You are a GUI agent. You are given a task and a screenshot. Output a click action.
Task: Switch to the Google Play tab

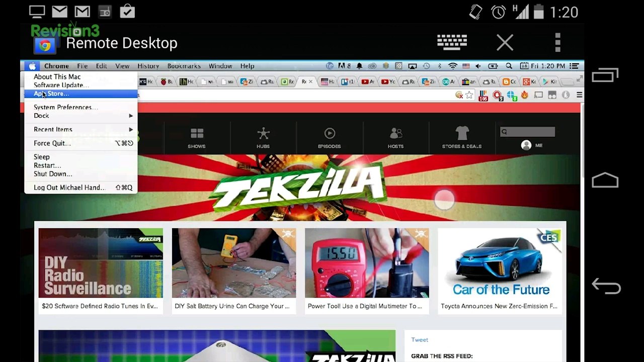coord(550,81)
